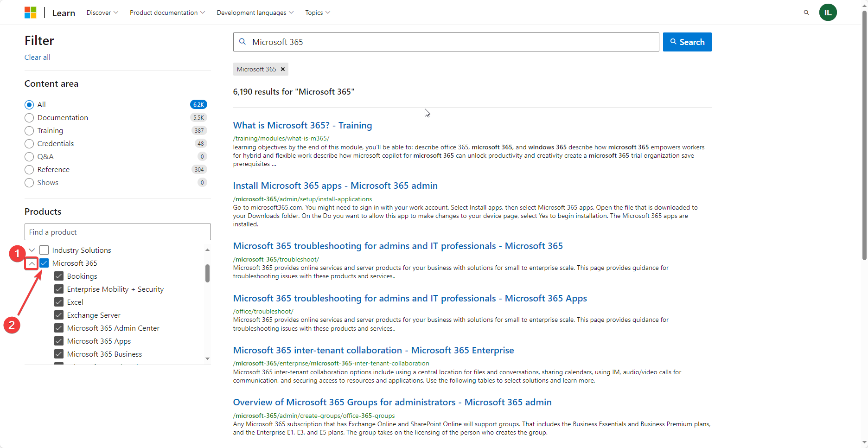Check the Industry Solutions checkbox
868x448 pixels.
[44, 250]
